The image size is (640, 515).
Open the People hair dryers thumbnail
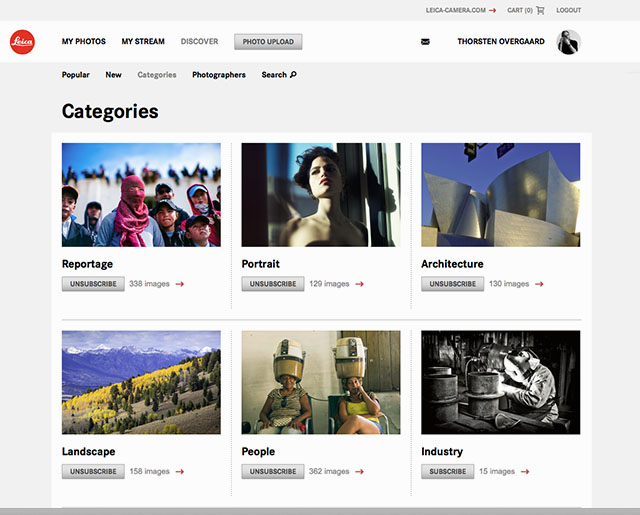[321, 382]
